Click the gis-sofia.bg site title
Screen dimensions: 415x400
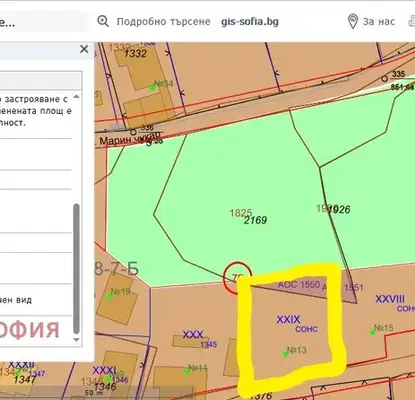pos(250,22)
